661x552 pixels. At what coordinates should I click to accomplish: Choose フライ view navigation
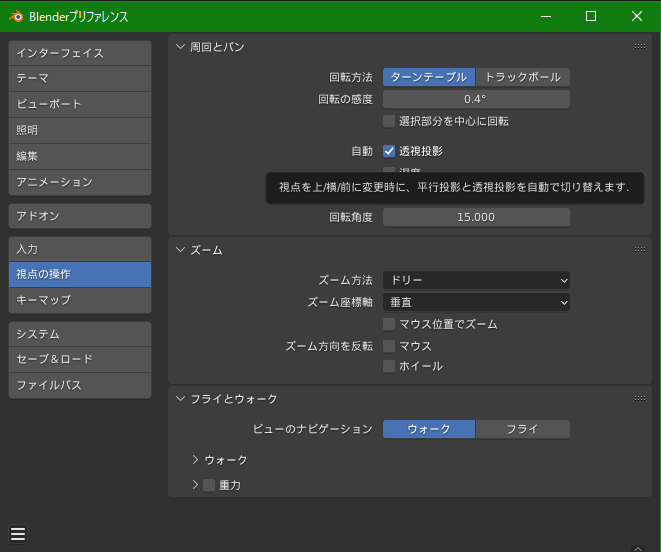click(x=523, y=429)
